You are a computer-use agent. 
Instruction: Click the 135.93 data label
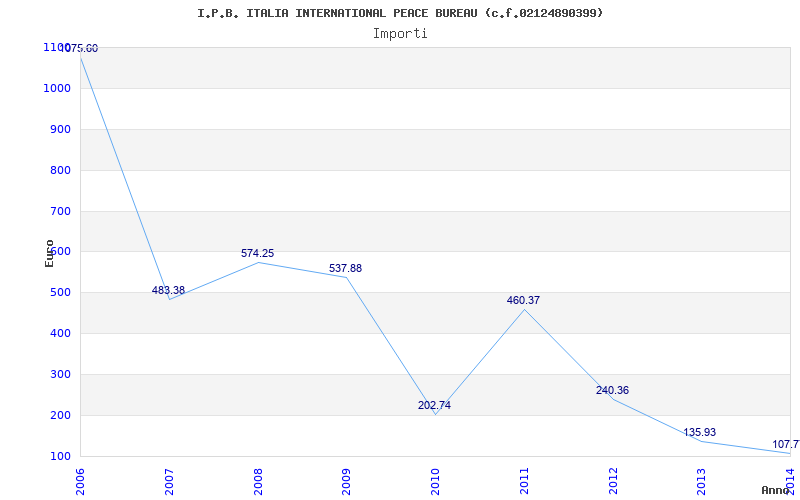coord(699,433)
